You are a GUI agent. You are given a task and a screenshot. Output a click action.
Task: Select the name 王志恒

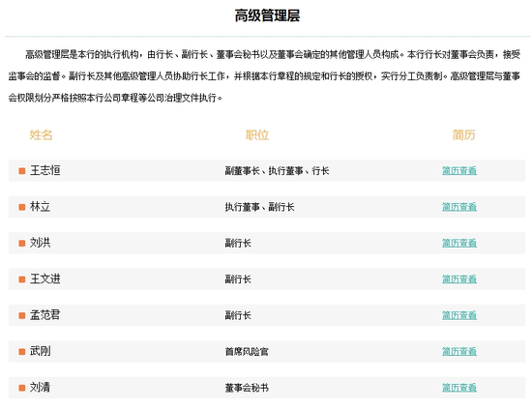tap(45, 170)
